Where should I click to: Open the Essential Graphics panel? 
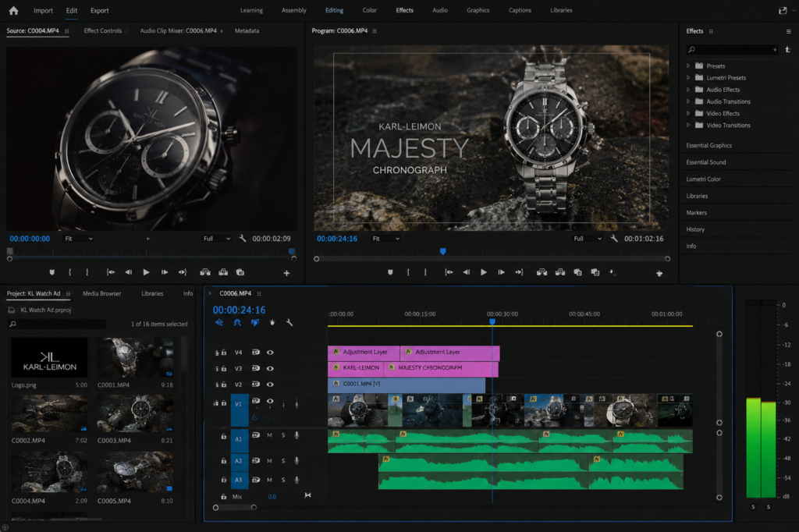pyautogui.click(x=708, y=145)
